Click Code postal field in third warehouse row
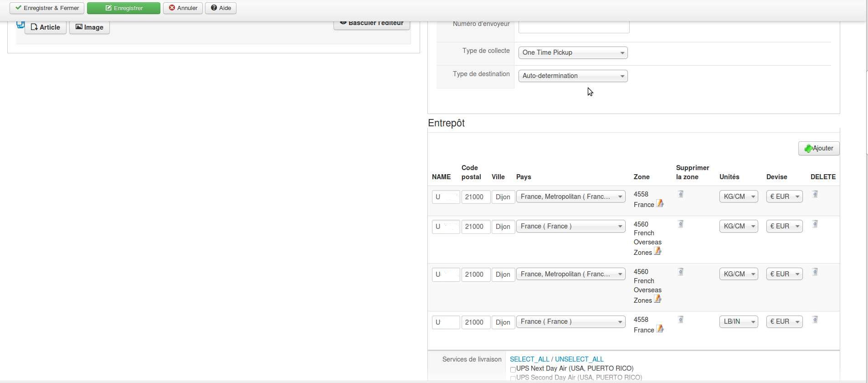868x383 pixels. [x=476, y=274]
